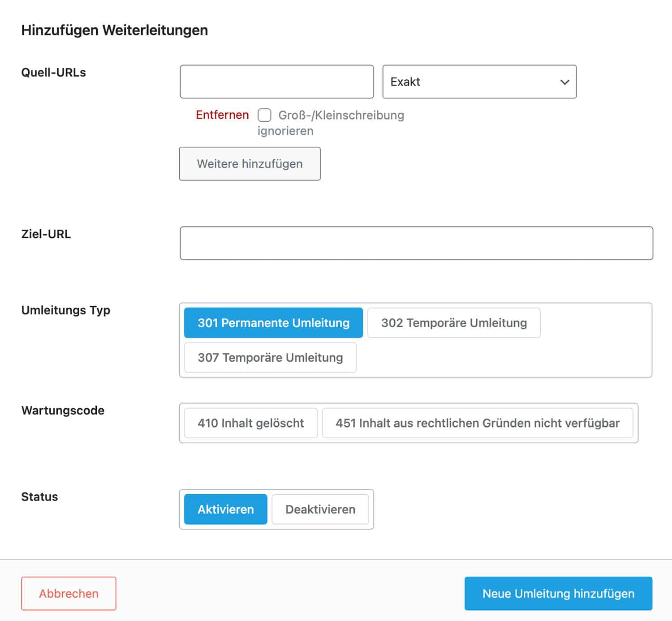The width and height of the screenshot is (672, 621).
Task: Focus the Ziel-URL input field
Action: coord(417,243)
